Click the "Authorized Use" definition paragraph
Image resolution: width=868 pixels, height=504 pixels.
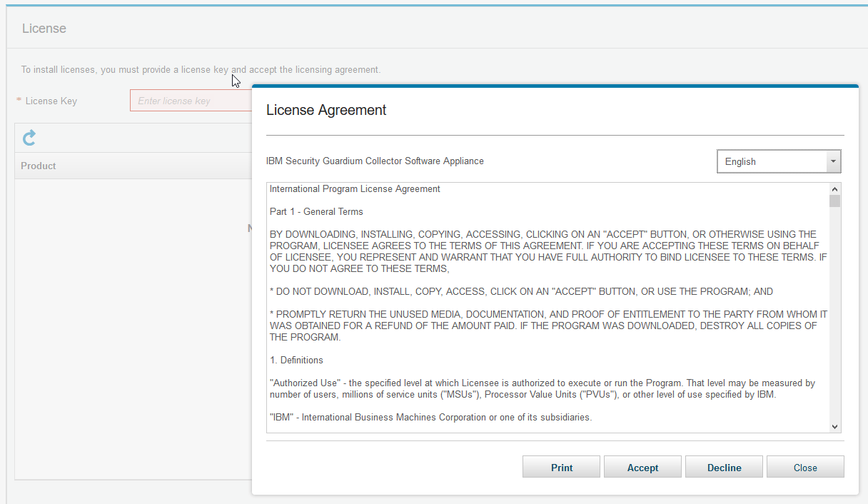click(x=542, y=389)
